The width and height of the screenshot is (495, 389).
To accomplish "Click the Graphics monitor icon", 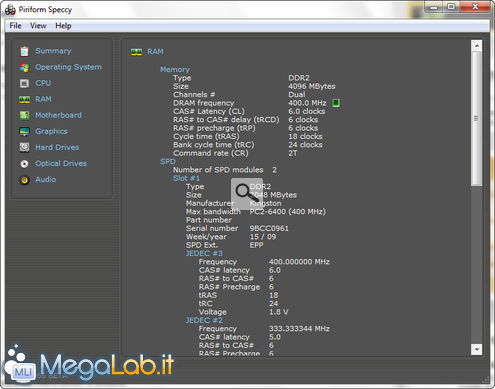I will click(x=24, y=131).
